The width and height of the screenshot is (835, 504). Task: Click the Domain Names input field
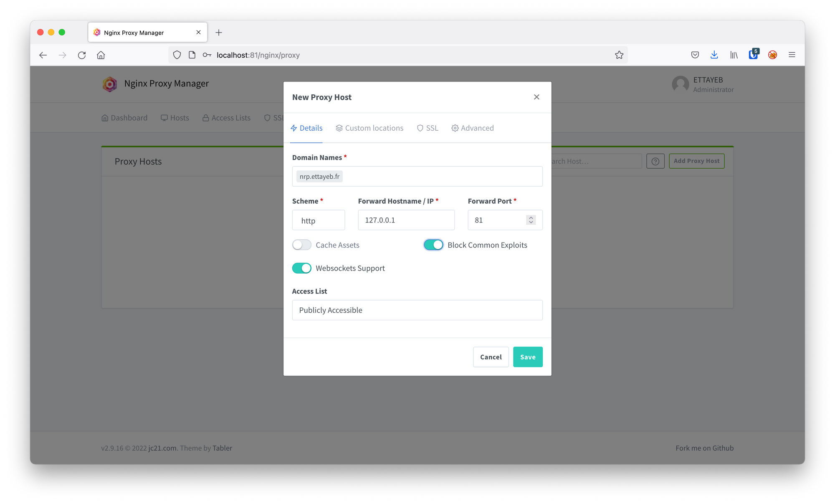pyautogui.click(x=417, y=176)
